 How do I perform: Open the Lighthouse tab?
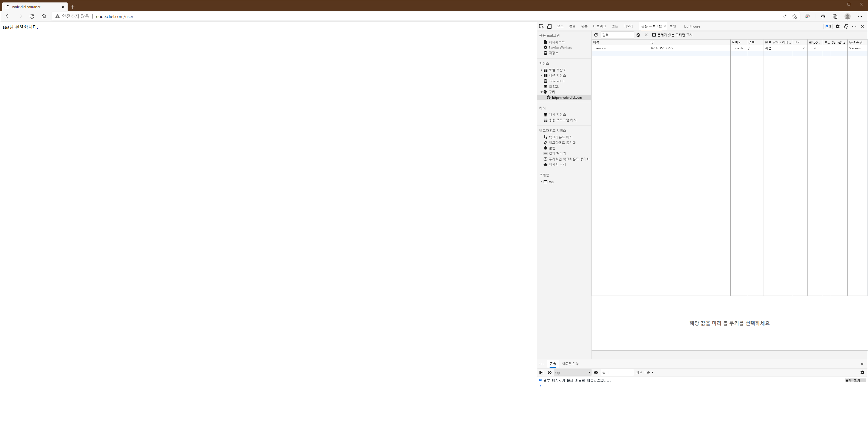pyautogui.click(x=692, y=26)
